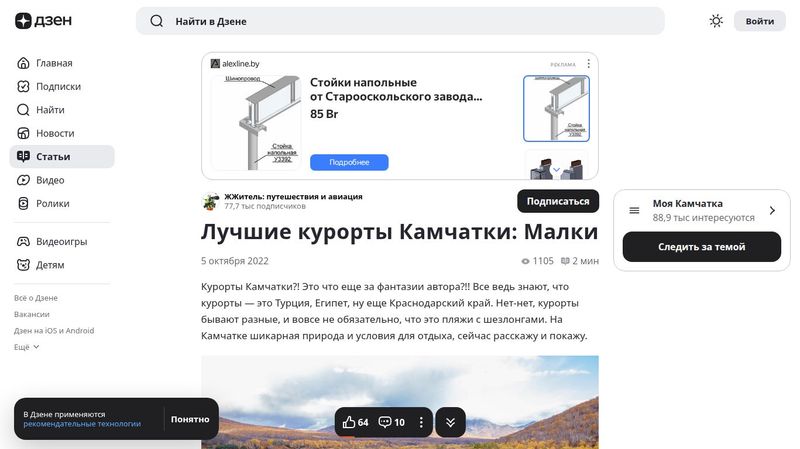Image resolution: width=800 pixels, height=449 pixels.
Task: Click the large floor stand ad image
Action: [x=256, y=122]
